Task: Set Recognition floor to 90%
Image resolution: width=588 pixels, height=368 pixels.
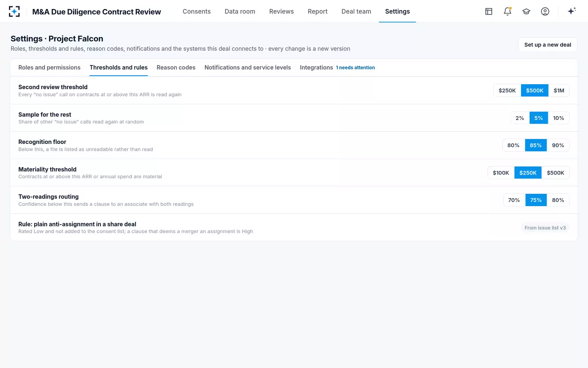Action: 558,145
